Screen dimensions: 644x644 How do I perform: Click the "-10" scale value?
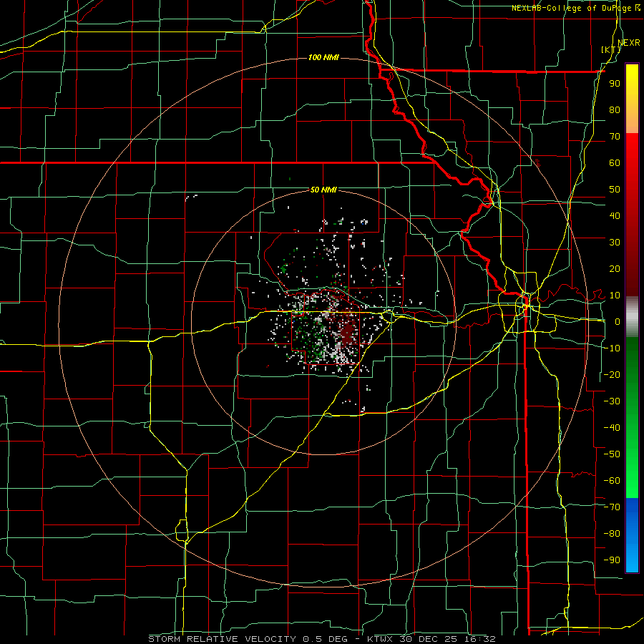coord(612,348)
